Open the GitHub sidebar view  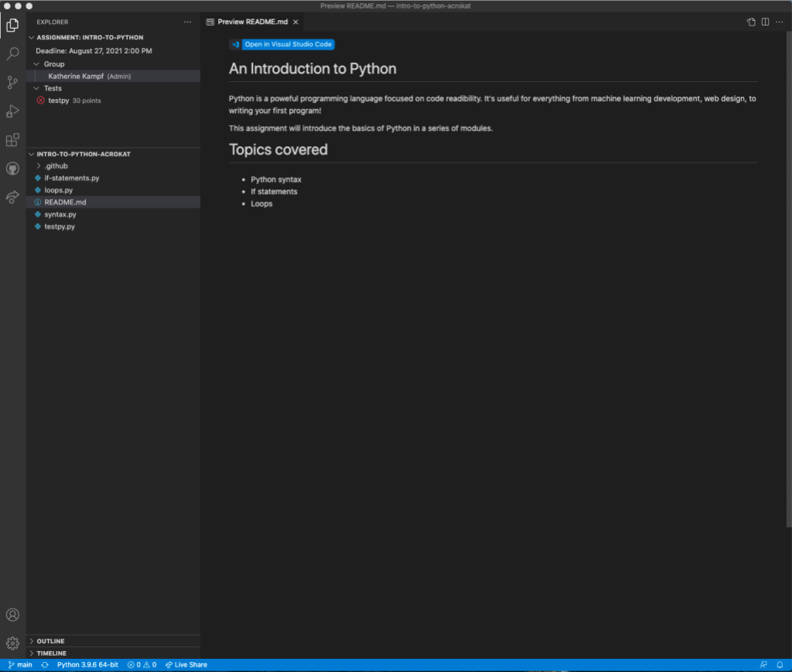click(x=12, y=169)
